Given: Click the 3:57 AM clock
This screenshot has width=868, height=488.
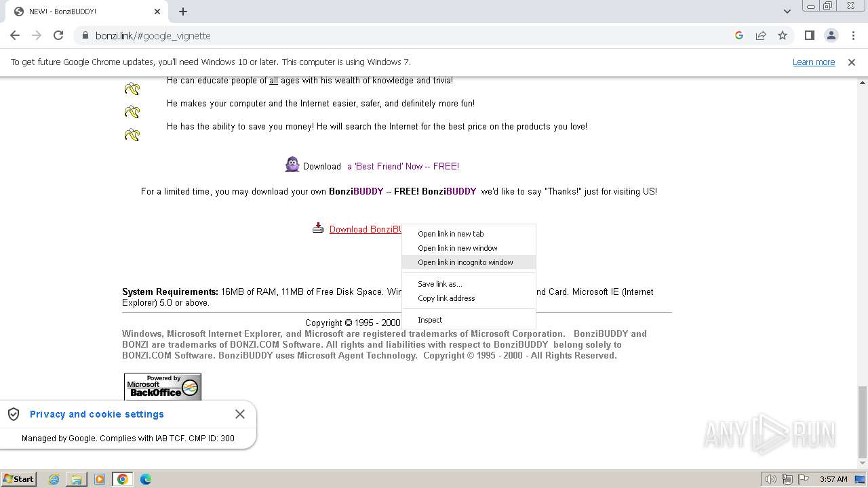Looking at the screenshot, I should point(833,479).
